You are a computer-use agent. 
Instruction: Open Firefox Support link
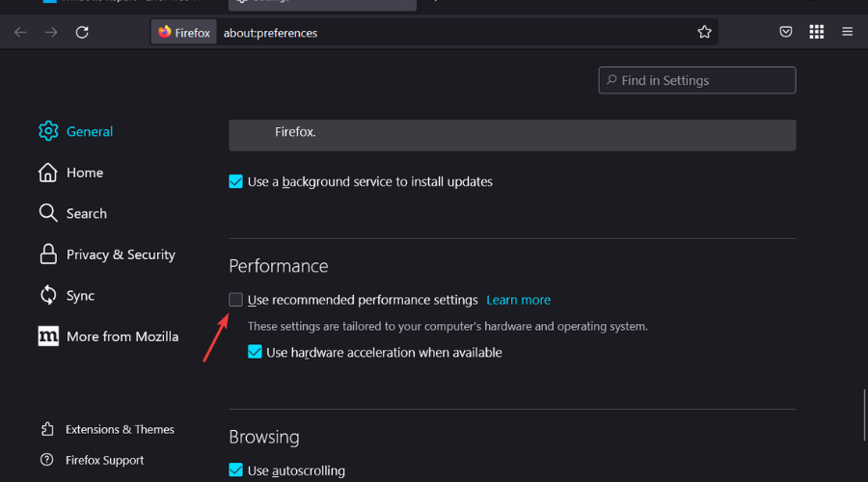pos(92,461)
